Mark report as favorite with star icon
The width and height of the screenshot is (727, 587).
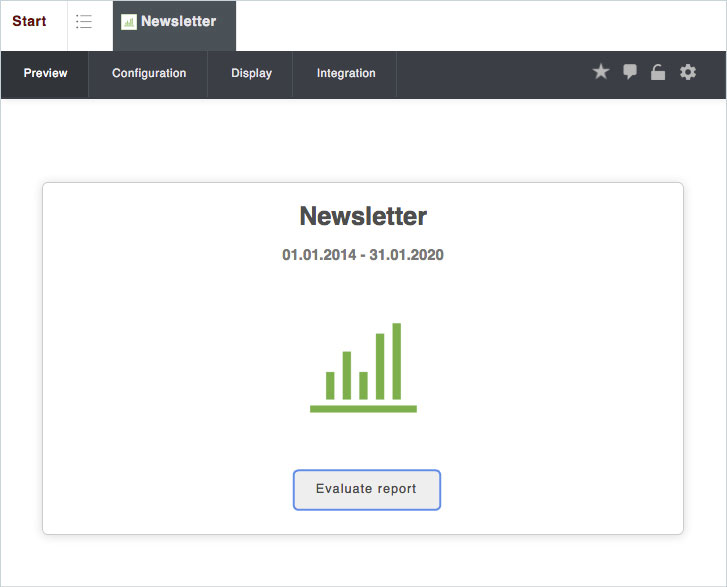601,72
